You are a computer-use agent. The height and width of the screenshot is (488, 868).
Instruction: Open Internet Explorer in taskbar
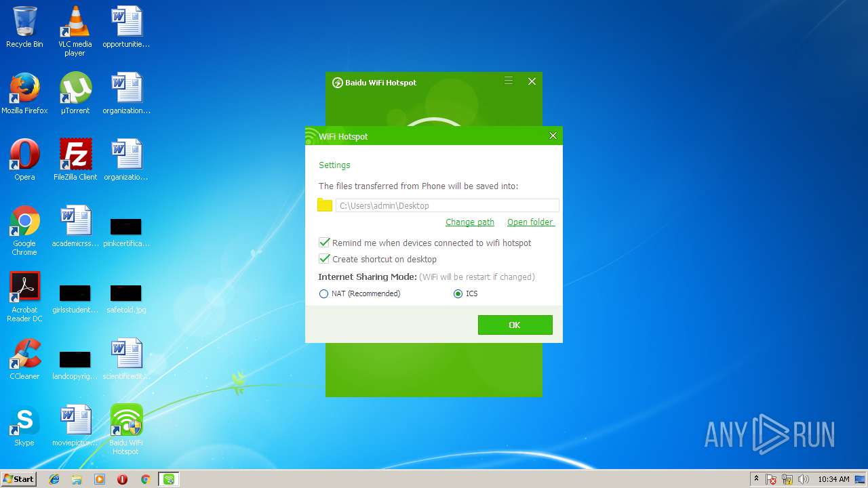point(54,479)
